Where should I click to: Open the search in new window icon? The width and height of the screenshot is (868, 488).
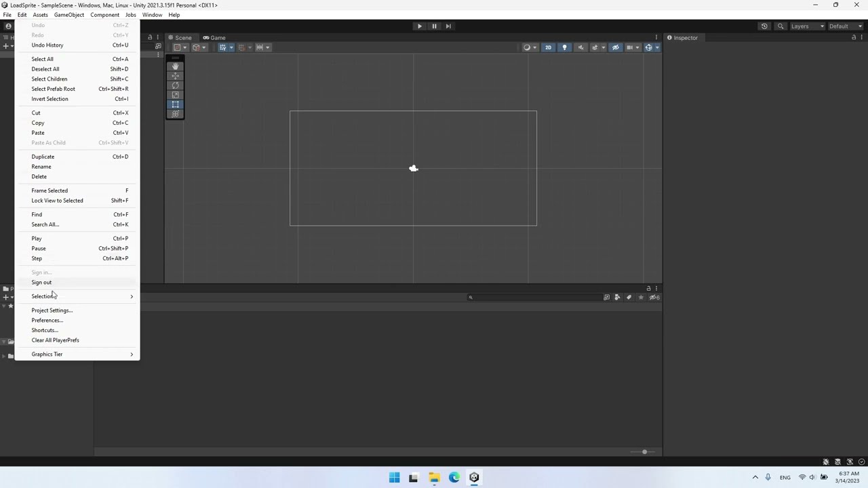point(606,298)
